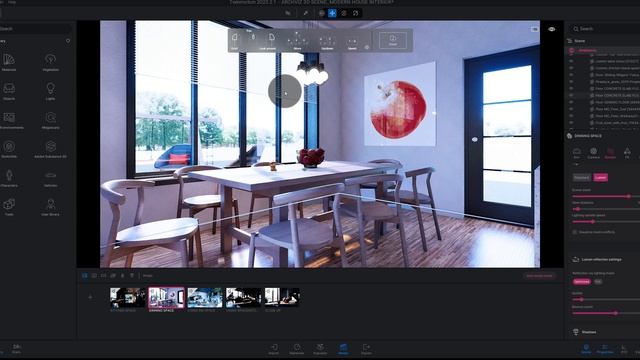Image resolution: width=640 pixels, height=360 pixels.
Task: Switch to the FX properties tab
Action: [x=627, y=153]
